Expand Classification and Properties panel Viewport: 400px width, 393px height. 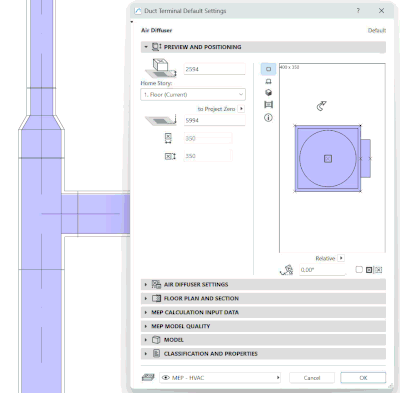(x=146, y=353)
